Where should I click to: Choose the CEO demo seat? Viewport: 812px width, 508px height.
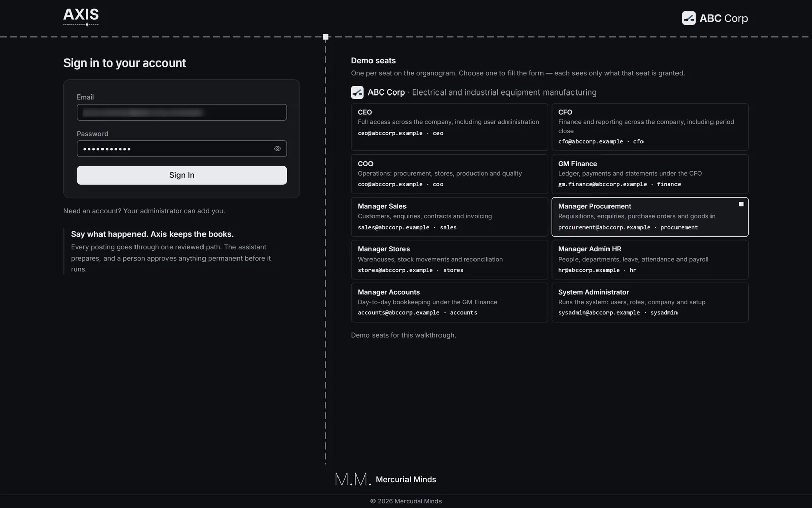click(449, 127)
